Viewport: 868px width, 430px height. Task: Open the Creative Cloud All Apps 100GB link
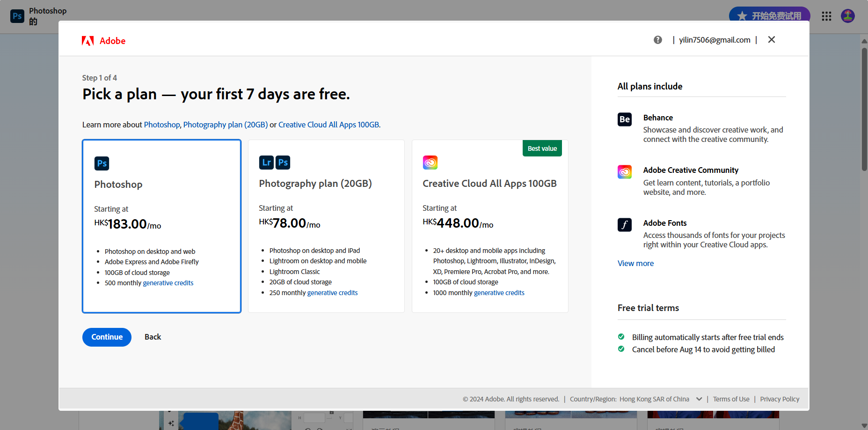click(329, 125)
